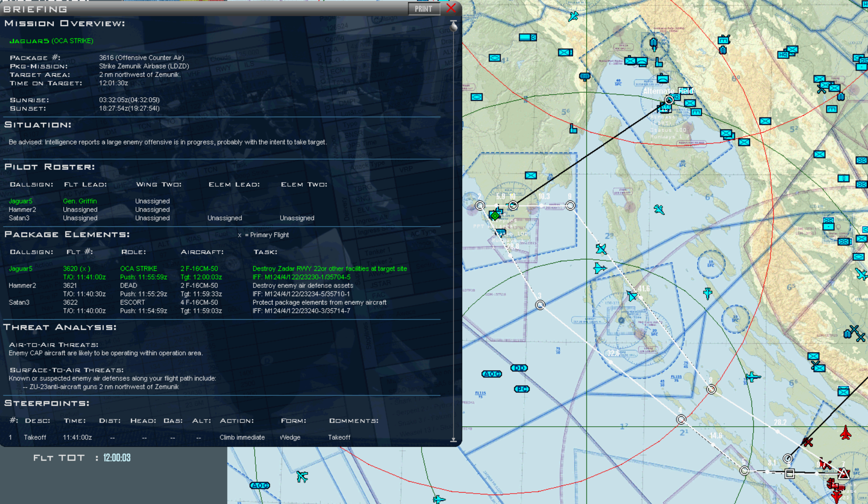Select the oval unit icon beside the 41 label
Image resolution: width=868 pixels, height=504 pixels.
[x=495, y=58]
